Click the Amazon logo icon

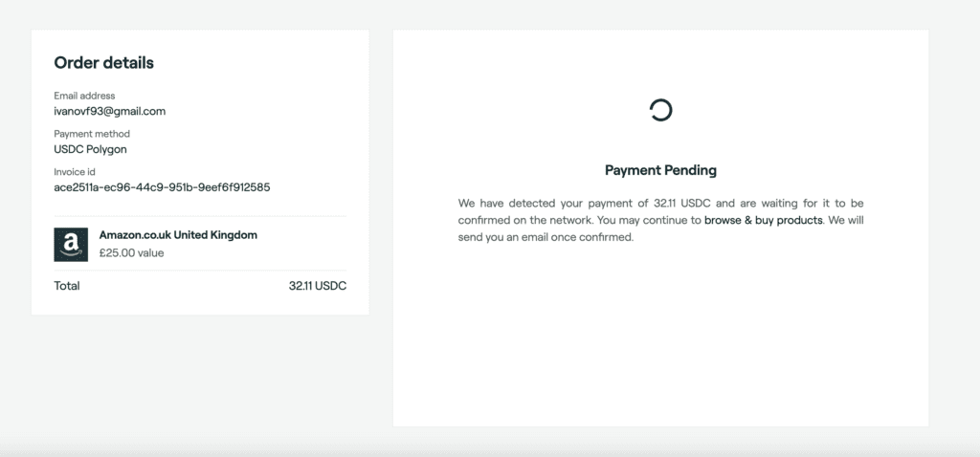[71, 244]
